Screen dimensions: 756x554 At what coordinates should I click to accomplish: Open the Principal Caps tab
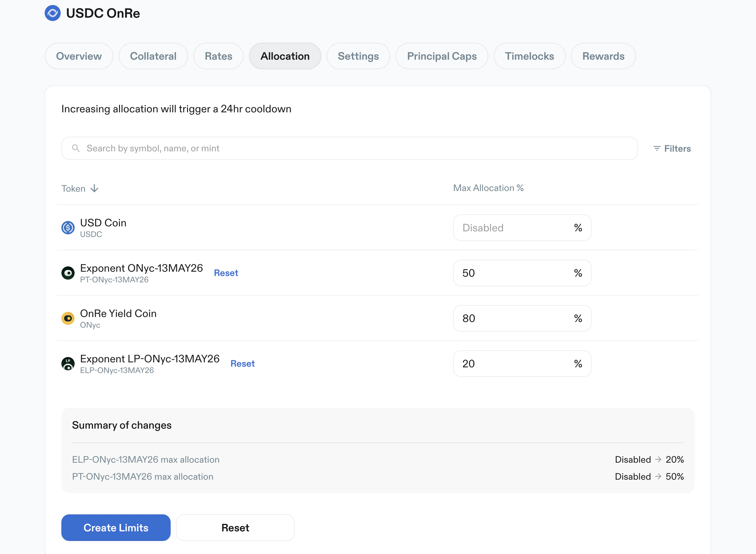pyautogui.click(x=442, y=56)
